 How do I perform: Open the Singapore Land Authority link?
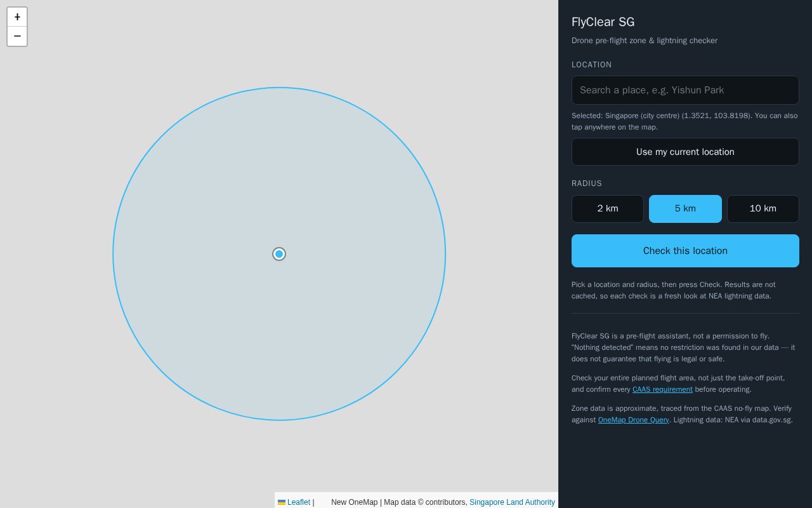(512, 502)
